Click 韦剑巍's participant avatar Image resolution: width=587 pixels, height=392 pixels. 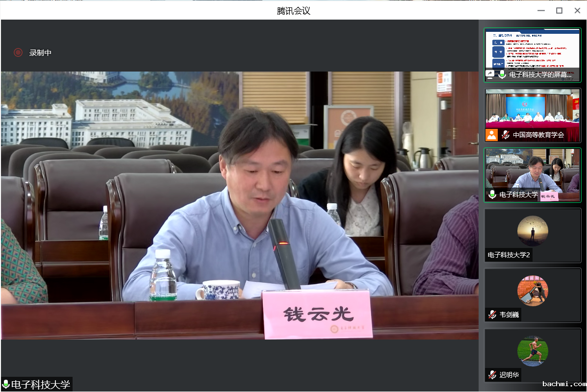click(x=533, y=291)
